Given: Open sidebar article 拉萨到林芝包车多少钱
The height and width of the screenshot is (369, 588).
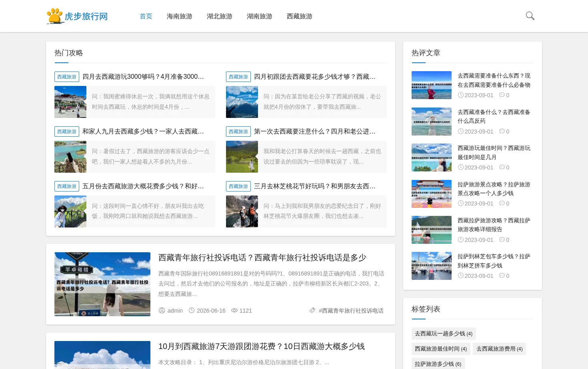Looking at the screenshot, I should tap(494, 261).
